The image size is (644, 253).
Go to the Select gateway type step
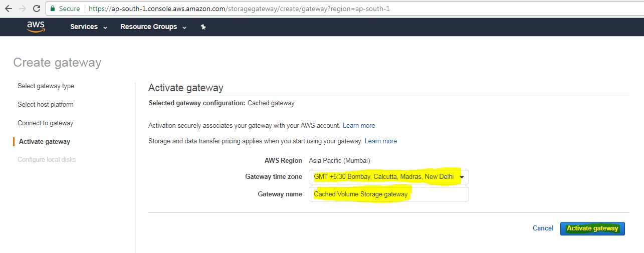tap(46, 86)
